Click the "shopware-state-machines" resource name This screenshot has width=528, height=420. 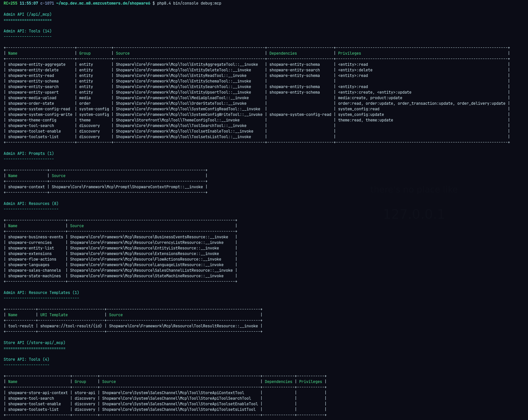pyautogui.click(x=34, y=276)
